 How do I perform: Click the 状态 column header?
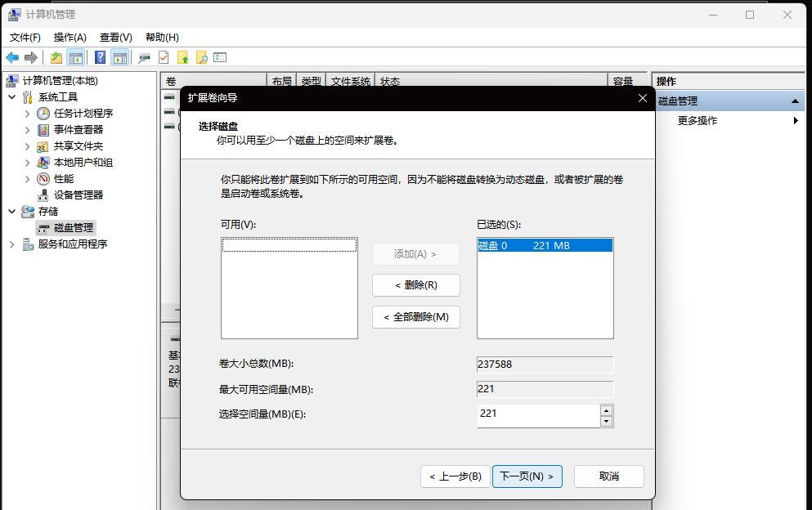(491, 81)
